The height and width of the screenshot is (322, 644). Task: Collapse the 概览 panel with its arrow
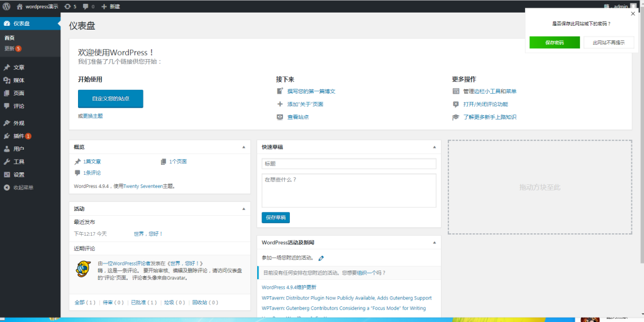(243, 147)
